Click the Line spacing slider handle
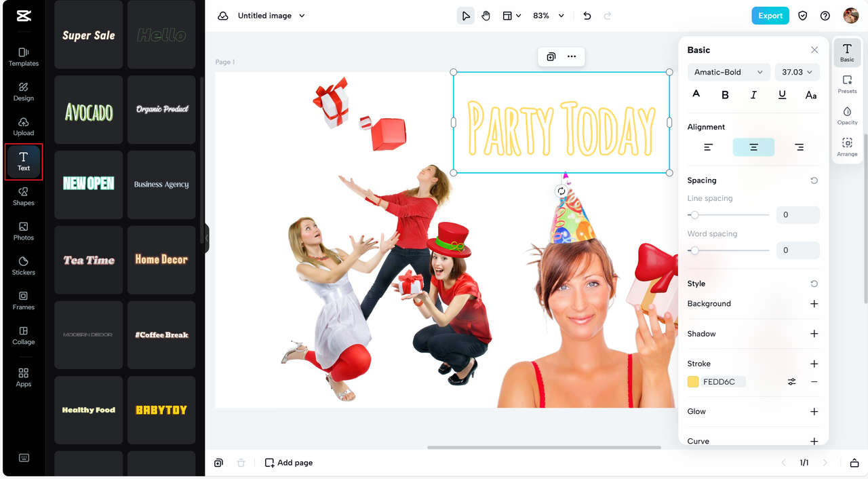The width and height of the screenshot is (868, 479). click(x=694, y=215)
